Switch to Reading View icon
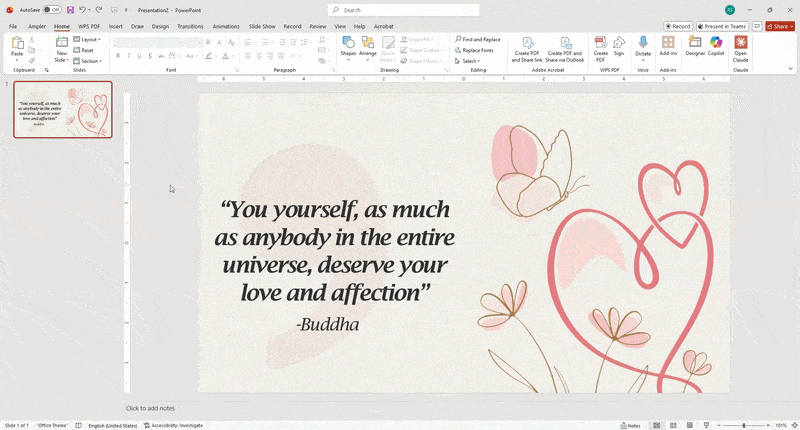Viewport: 800px width, 430px height. pyautogui.click(x=690, y=425)
